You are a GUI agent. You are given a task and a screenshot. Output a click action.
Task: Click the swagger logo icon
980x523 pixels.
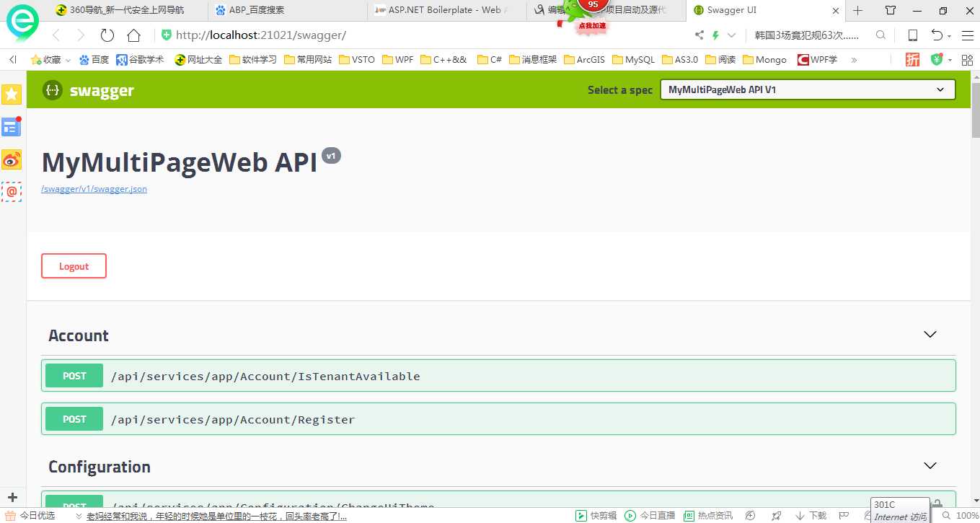pyautogui.click(x=52, y=90)
